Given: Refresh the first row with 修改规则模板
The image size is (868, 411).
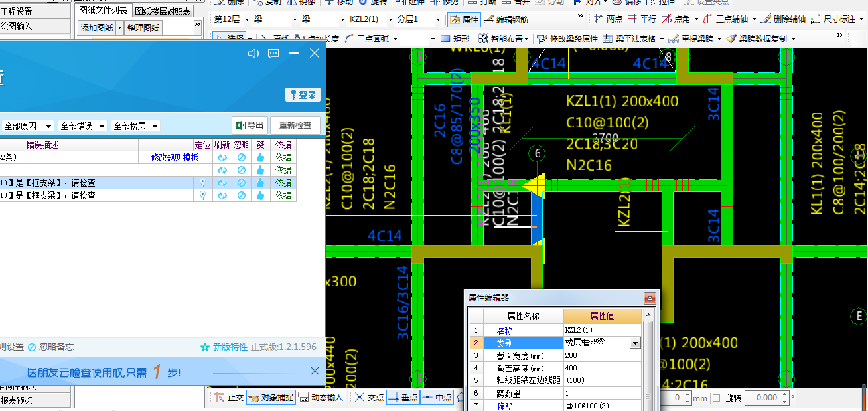Looking at the screenshot, I should [222, 157].
